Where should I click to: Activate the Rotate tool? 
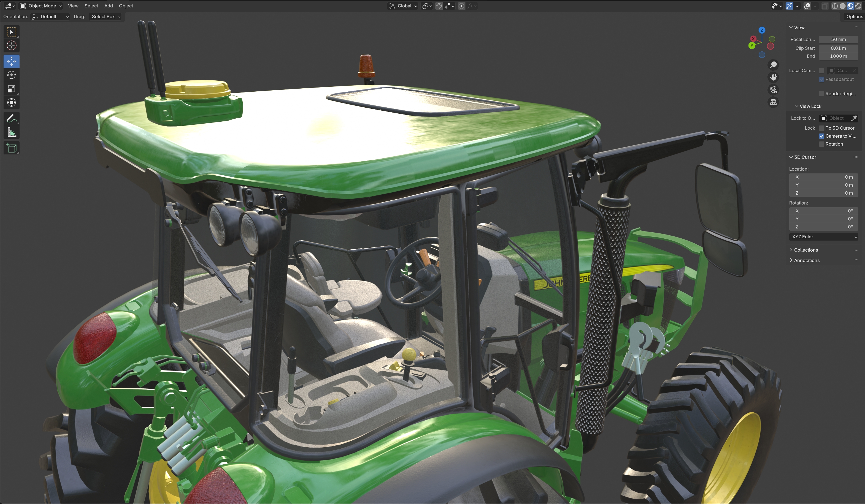point(11,75)
